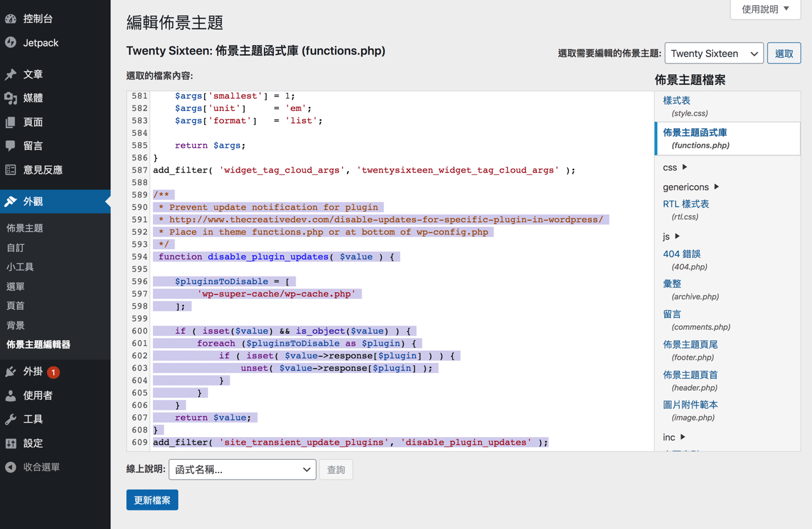Image resolution: width=812 pixels, height=529 pixels.
Task: Expand the genericons folder
Action: point(691,187)
